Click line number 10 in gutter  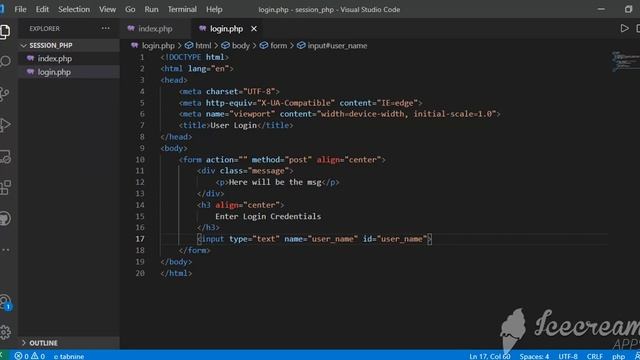click(x=140, y=160)
